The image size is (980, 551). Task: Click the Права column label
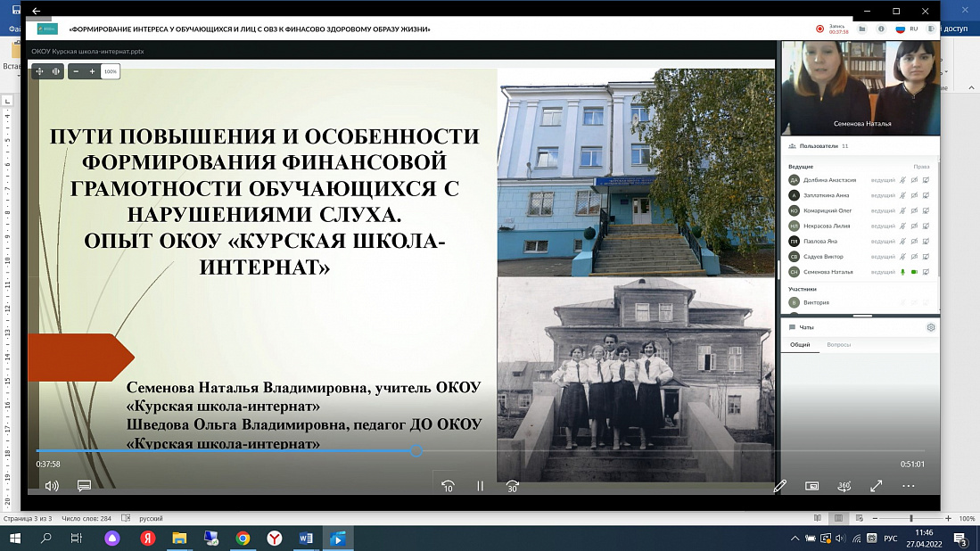click(x=920, y=166)
